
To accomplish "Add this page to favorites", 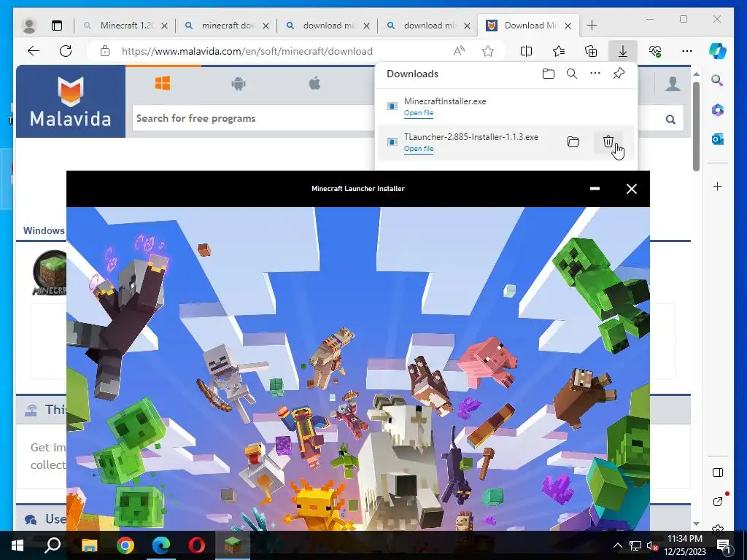I will point(488,51).
